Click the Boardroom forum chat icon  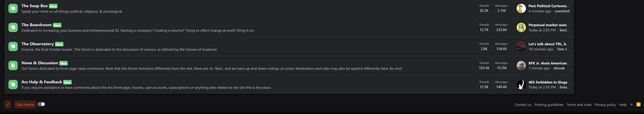[13, 27]
